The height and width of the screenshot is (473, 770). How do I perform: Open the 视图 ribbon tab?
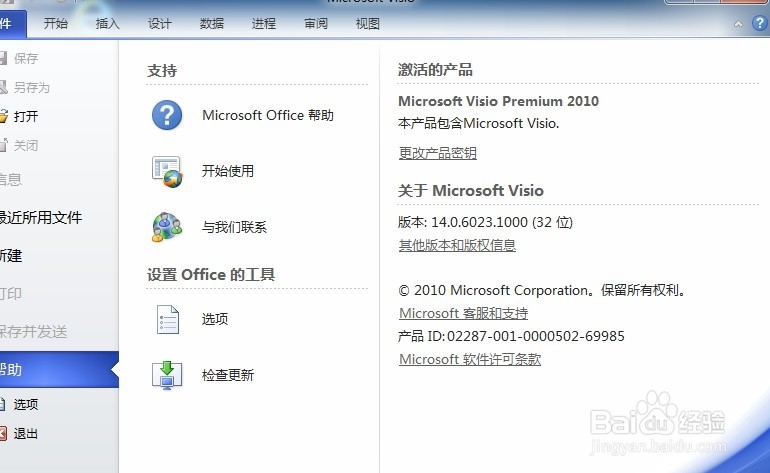[368, 24]
